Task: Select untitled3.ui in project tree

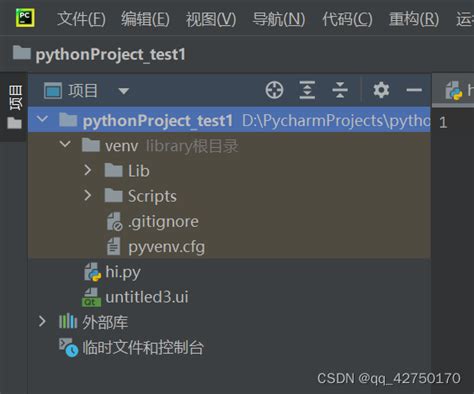Action: 147,297
